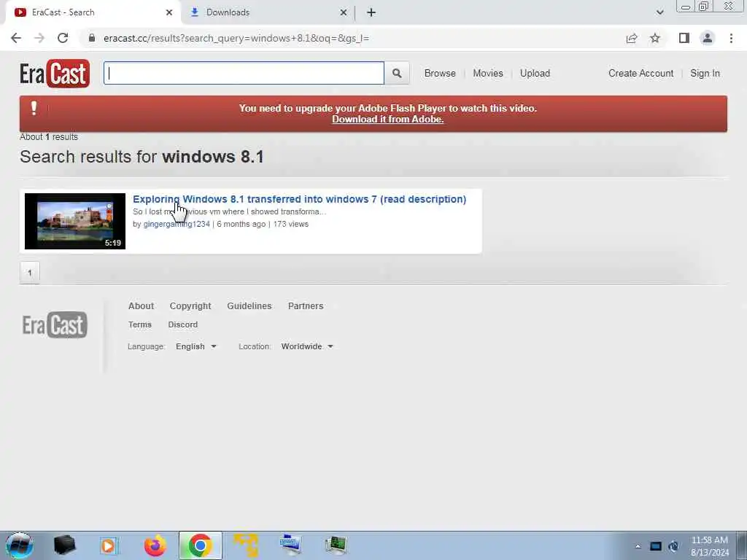Reload the page with the refresh icon

tap(63, 38)
